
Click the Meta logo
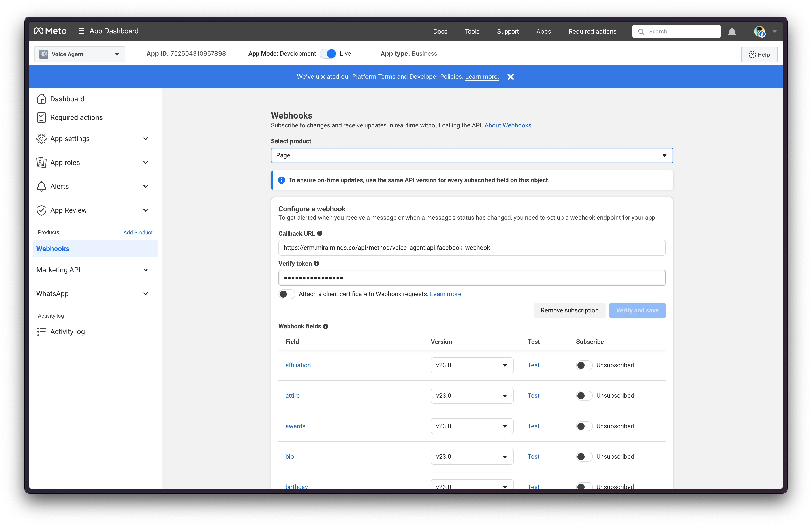[50, 31]
